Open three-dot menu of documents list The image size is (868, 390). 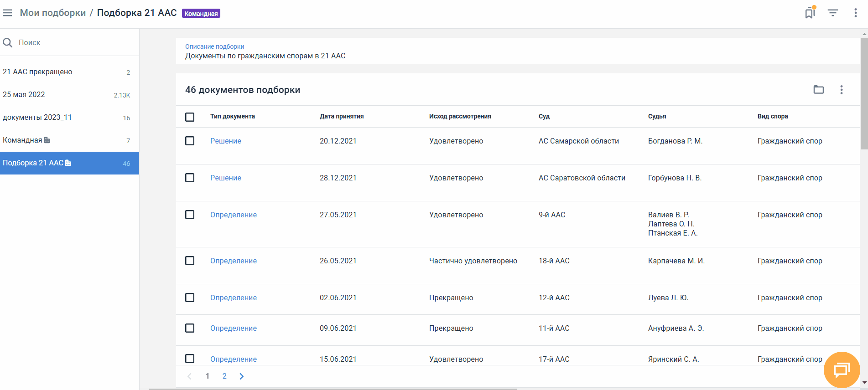(842, 90)
